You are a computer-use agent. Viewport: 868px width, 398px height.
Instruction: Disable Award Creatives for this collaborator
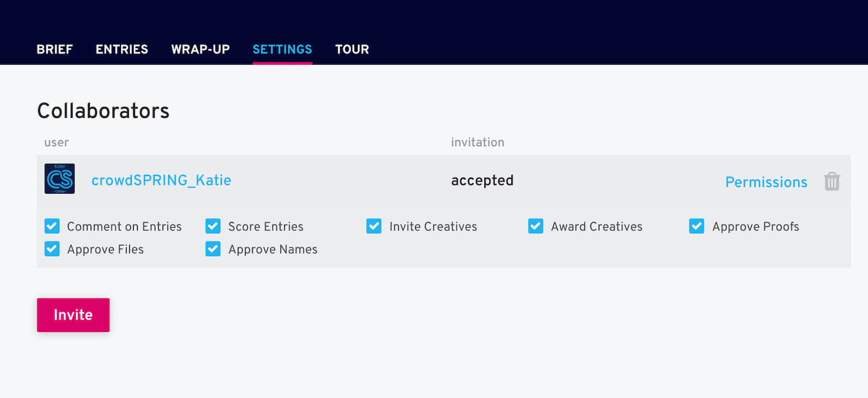(535, 226)
